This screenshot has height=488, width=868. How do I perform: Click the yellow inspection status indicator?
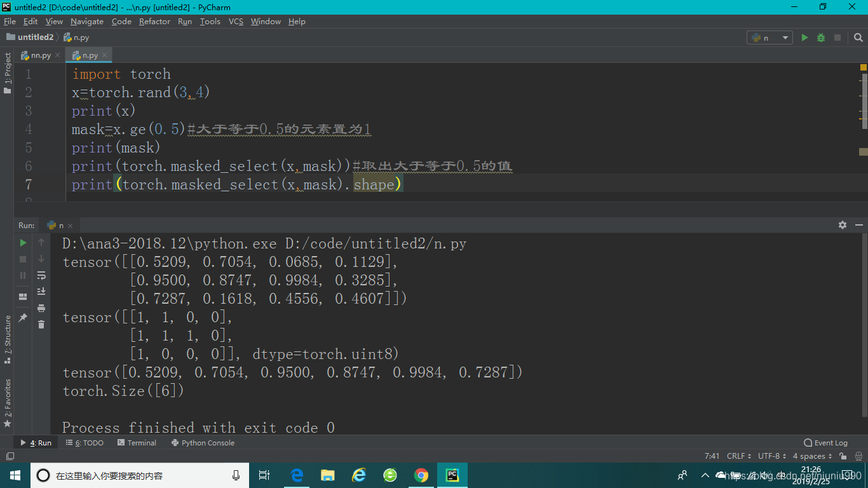tap(864, 67)
